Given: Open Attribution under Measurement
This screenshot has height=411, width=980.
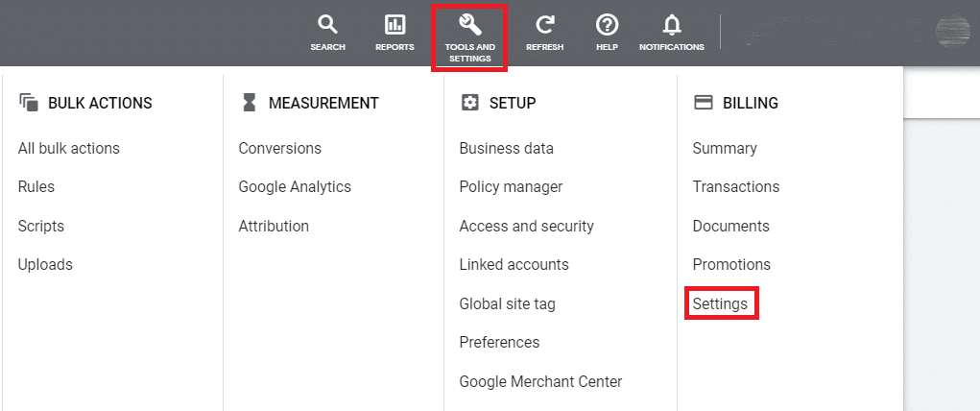Looking at the screenshot, I should (x=274, y=226).
